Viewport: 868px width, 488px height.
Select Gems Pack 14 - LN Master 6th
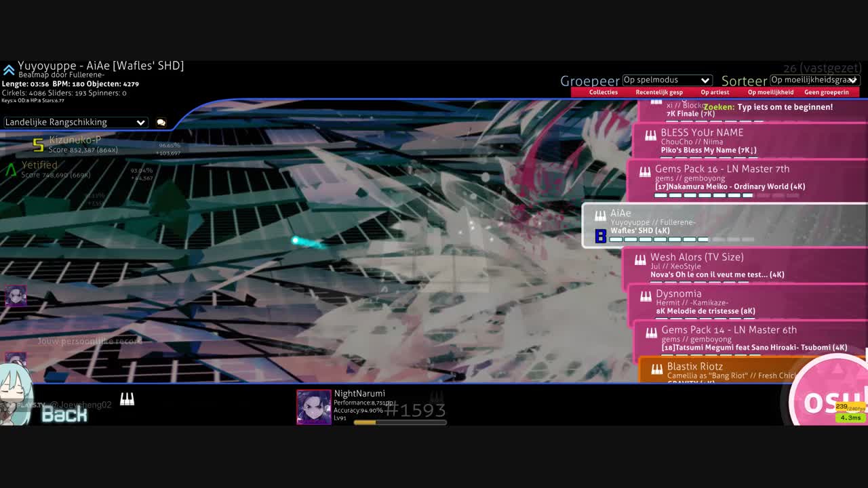[x=751, y=340]
